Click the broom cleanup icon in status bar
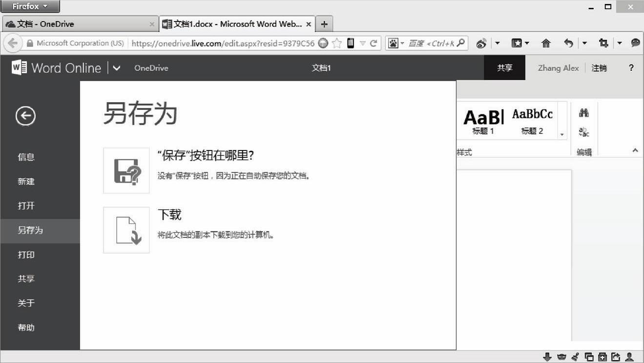The image size is (644, 363). 575,357
